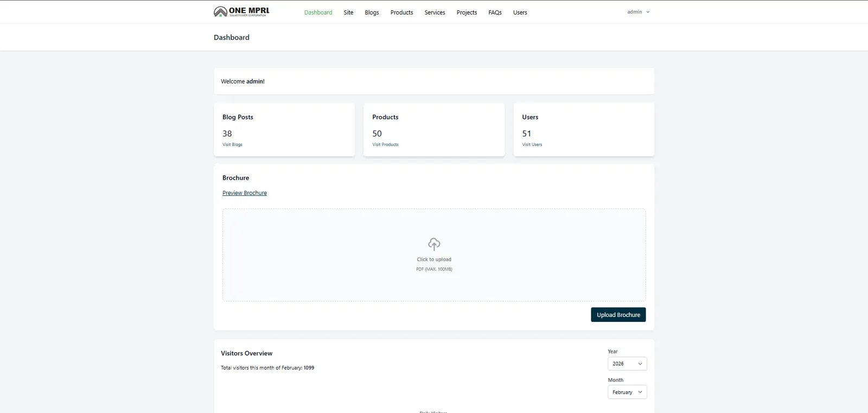Click the total visitors 1099 text
The width and height of the screenshot is (868, 413).
click(267, 368)
